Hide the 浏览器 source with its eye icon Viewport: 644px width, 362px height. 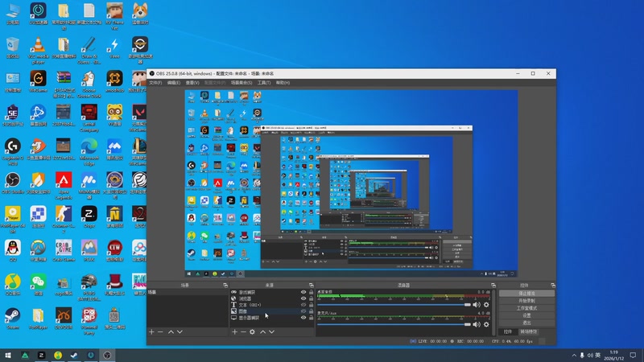pyautogui.click(x=303, y=298)
